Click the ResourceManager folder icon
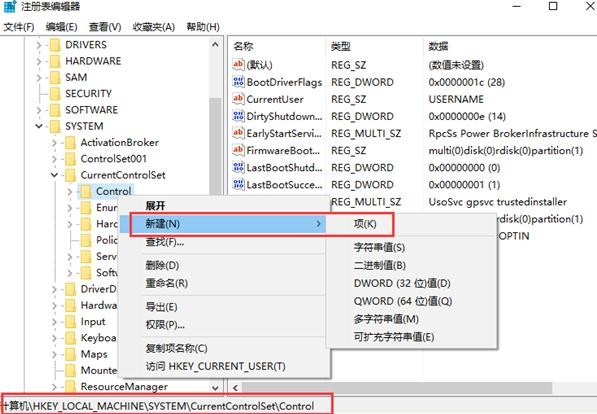The width and height of the screenshot is (597, 414). click(70, 387)
